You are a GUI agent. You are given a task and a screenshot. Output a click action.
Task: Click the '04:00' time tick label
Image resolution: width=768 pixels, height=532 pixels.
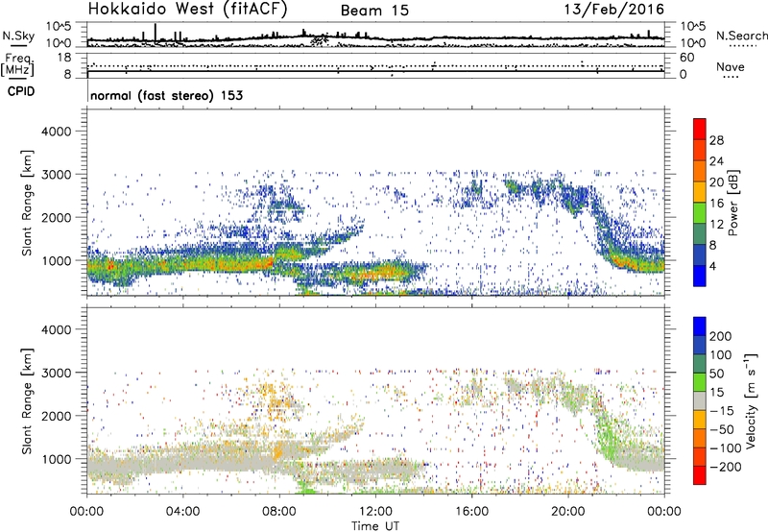pyautogui.click(x=183, y=512)
